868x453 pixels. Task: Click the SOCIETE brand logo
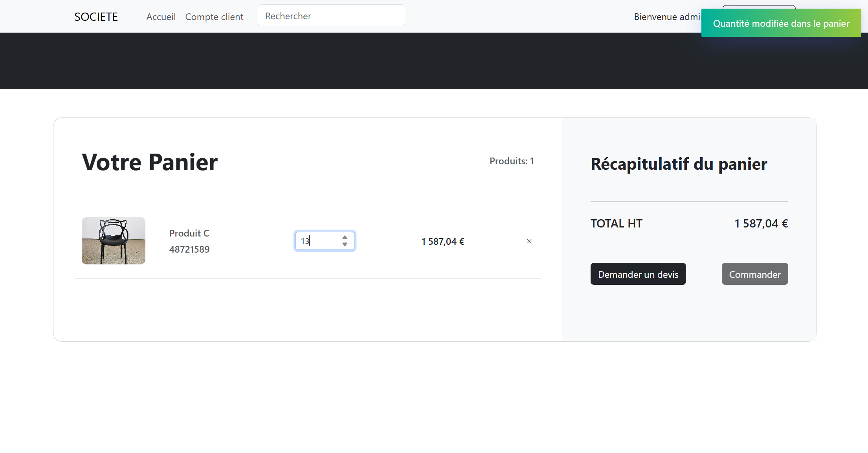click(96, 17)
